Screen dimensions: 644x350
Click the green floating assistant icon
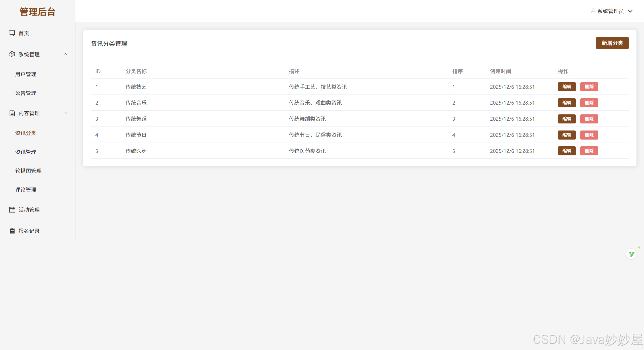click(631, 254)
